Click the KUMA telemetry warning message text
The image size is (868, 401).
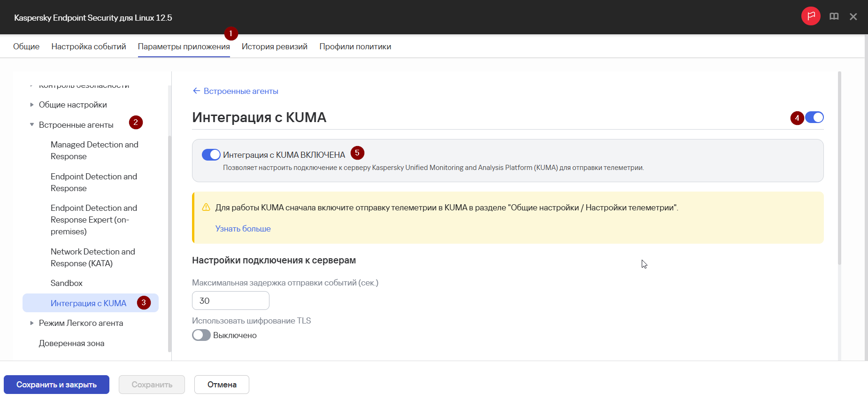447,208
